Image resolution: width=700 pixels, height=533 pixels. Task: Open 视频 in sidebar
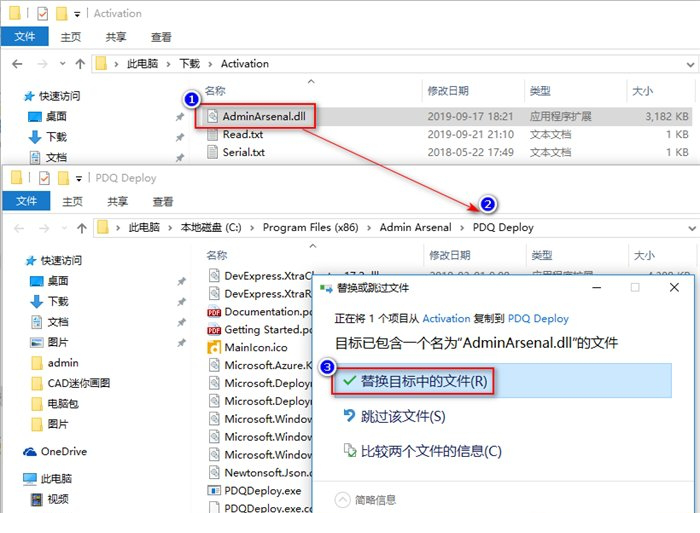point(49,499)
